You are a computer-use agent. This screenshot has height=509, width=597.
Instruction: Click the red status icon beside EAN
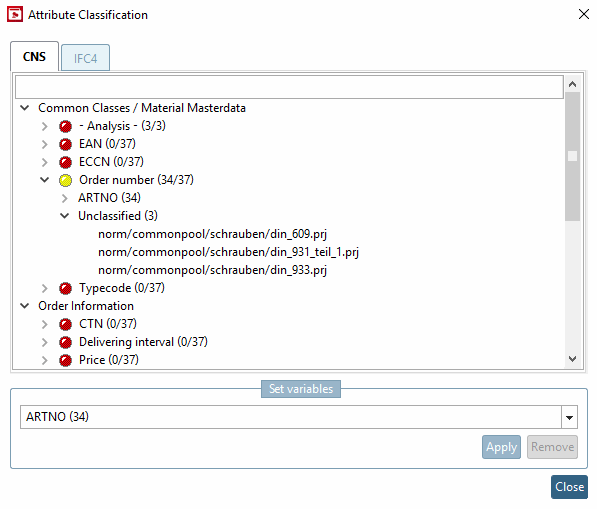pos(65,144)
